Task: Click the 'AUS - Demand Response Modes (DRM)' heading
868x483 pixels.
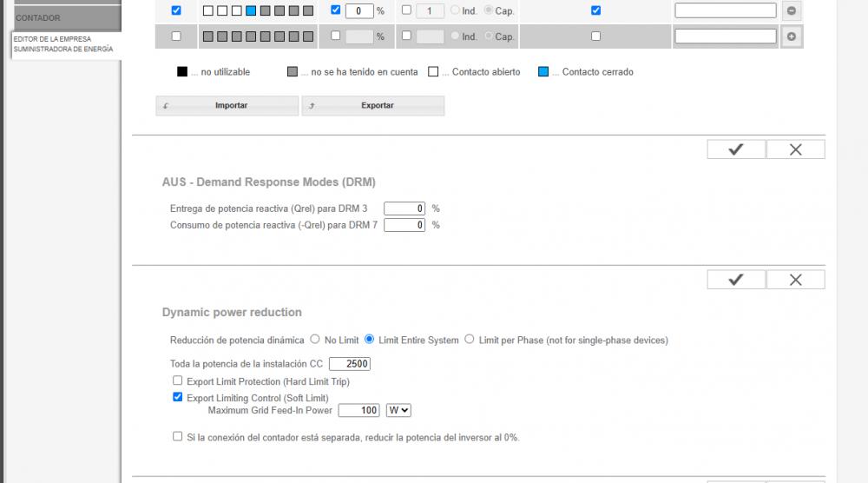Action: click(268, 182)
